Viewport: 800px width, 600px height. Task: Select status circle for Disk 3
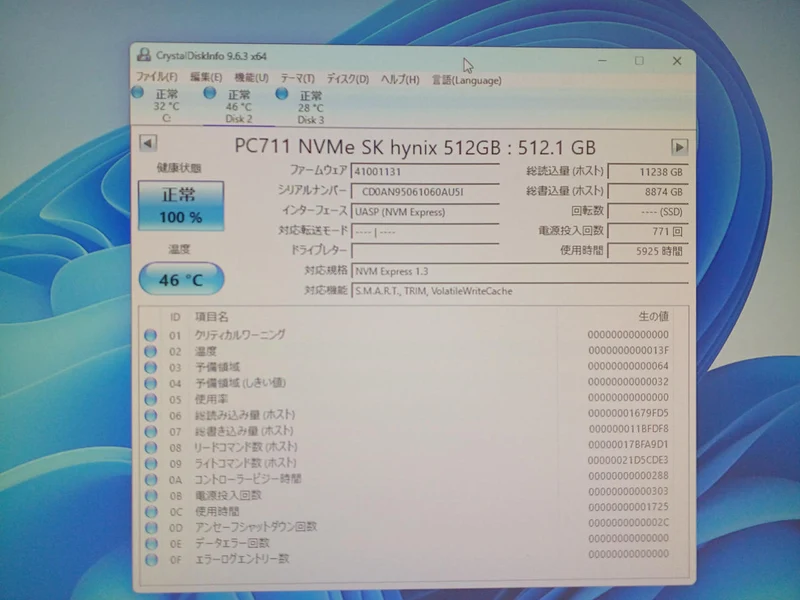tap(282, 93)
